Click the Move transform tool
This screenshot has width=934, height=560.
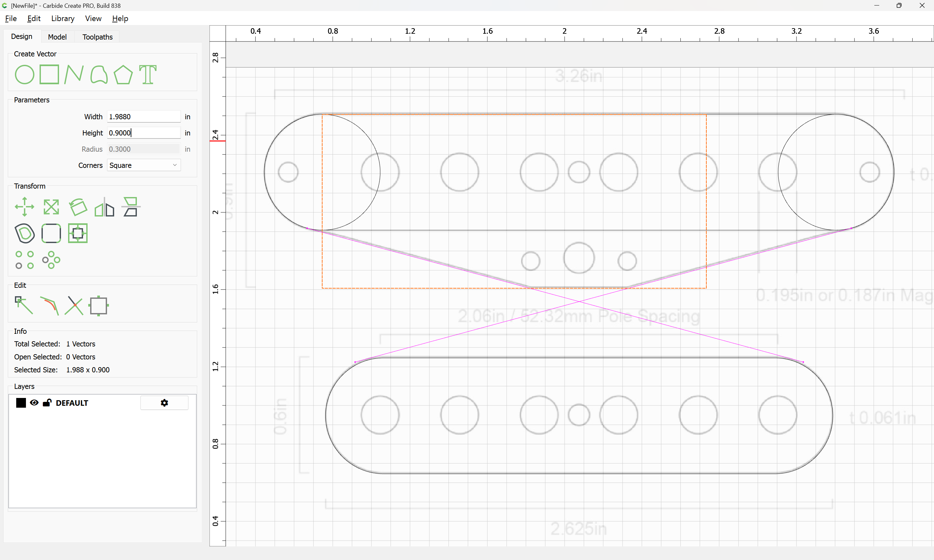click(x=25, y=207)
